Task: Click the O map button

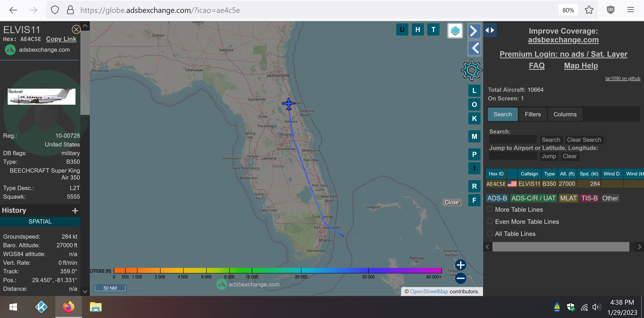Action: coord(474,105)
